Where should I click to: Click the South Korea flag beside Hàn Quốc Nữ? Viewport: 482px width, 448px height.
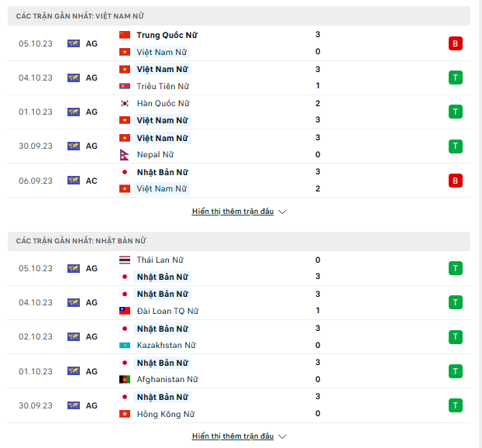coord(125,103)
